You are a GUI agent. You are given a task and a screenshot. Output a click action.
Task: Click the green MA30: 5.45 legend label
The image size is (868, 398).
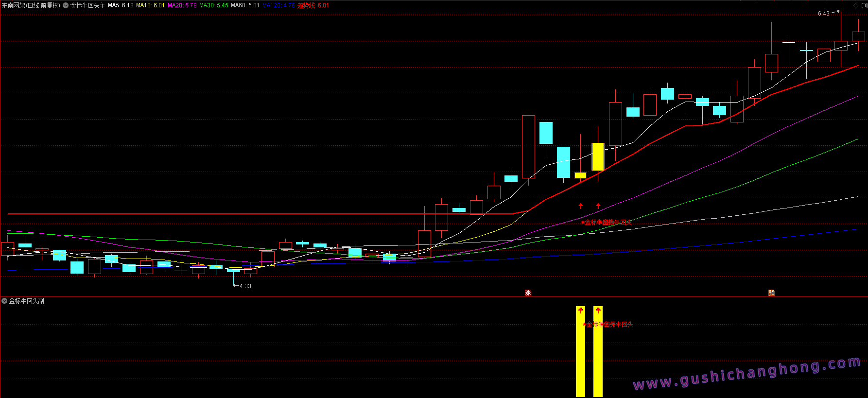214,5
